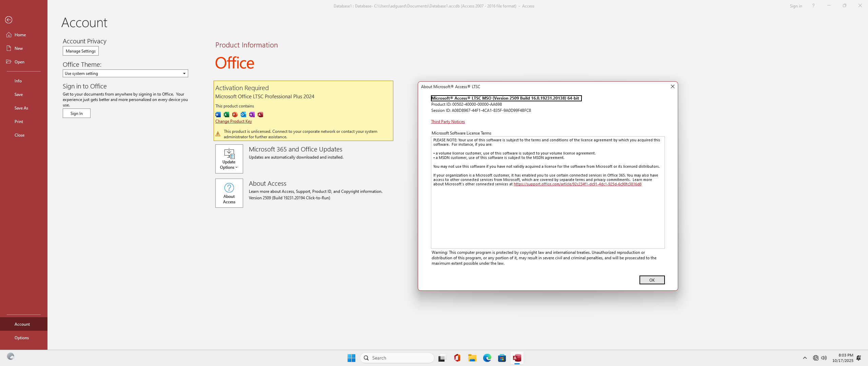Click the Change Product Key link
868x366 pixels.
coord(233,121)
